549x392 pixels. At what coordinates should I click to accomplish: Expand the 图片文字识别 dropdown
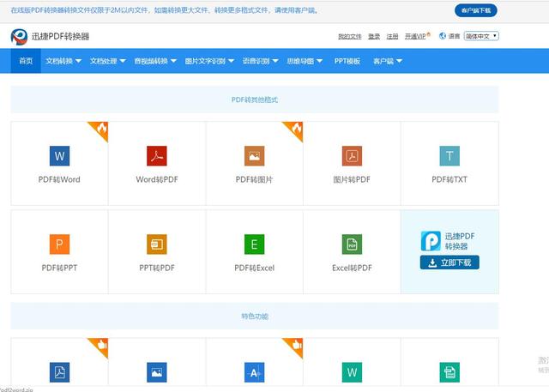coord(209,61)
